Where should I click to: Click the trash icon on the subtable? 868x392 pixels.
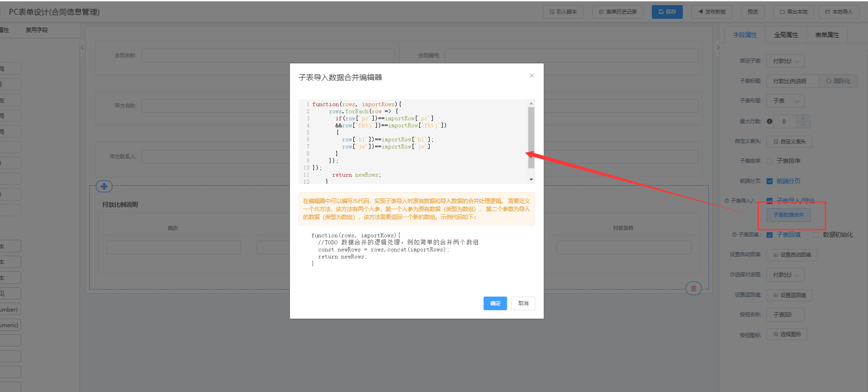tap(693, 288)
